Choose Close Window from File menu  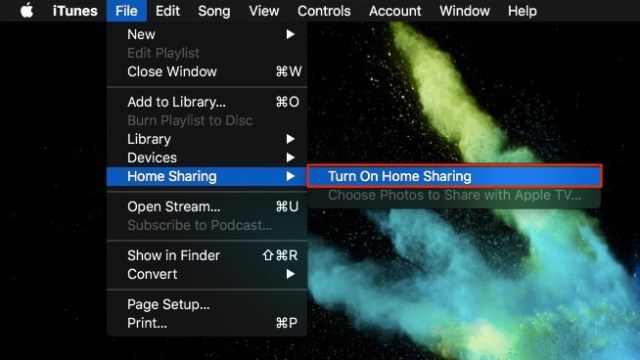207,71
